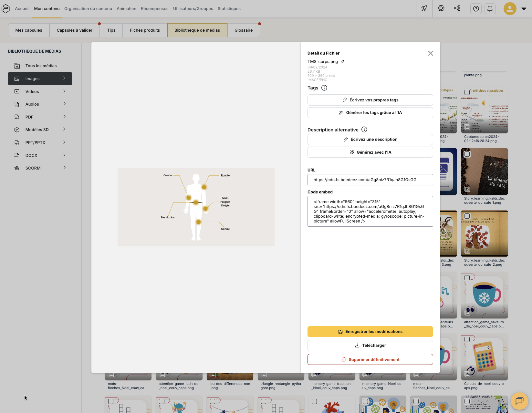Image resolution: width=532 pixels, height=413 pixels.
Task: Switch to Capsules à valider tab
Action: coord(75,30)
